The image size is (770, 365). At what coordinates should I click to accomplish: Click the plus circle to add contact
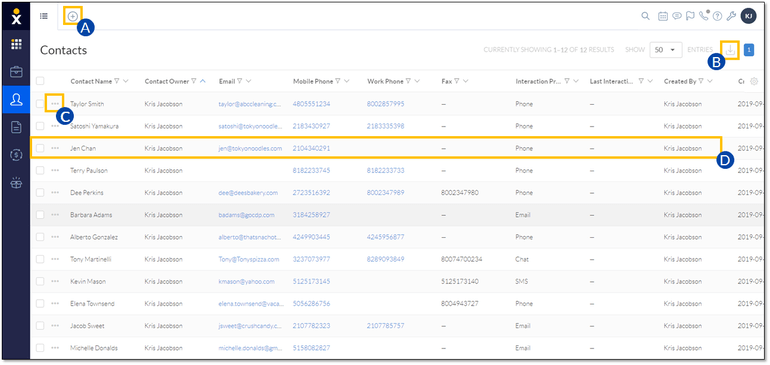(x=73, y=16)
